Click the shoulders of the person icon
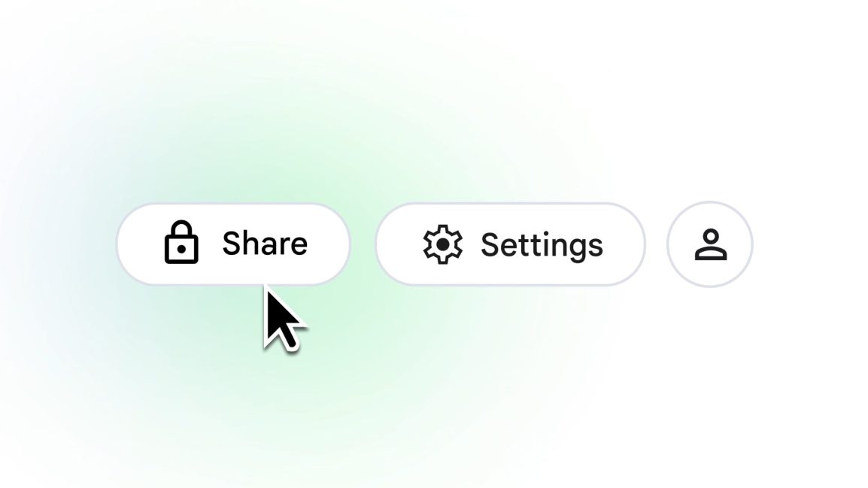868x488 pixels. (x=711, y=254)
